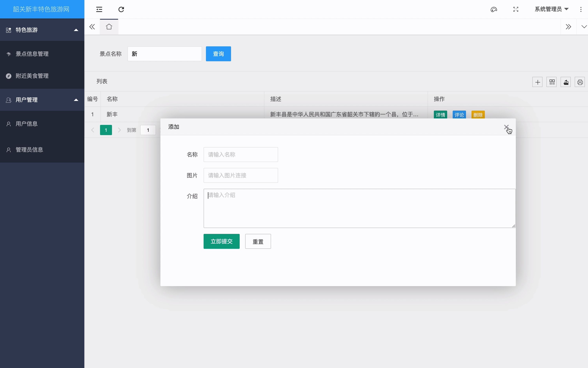The height and width of the screenshot is (368, 588).
Task: Click the 添加 dialog title bar text
Action: [x=174, y=127]
